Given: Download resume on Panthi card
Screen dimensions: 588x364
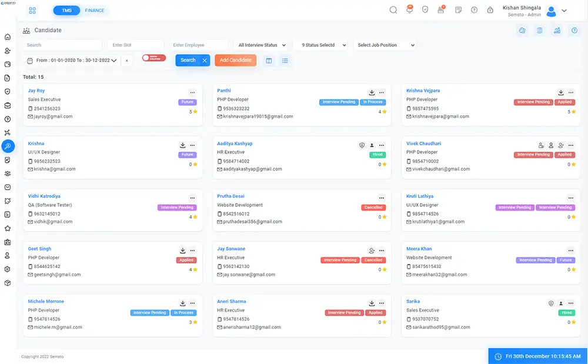Looking at the screenshot, I should point(372,92).
